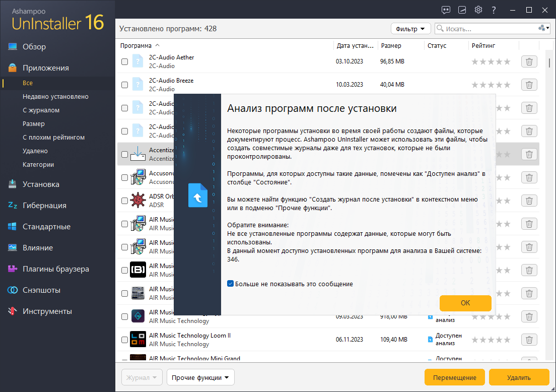Delete 2C-Audio Aether via trash icon
The image size is (556, 392).
(529, 62)
